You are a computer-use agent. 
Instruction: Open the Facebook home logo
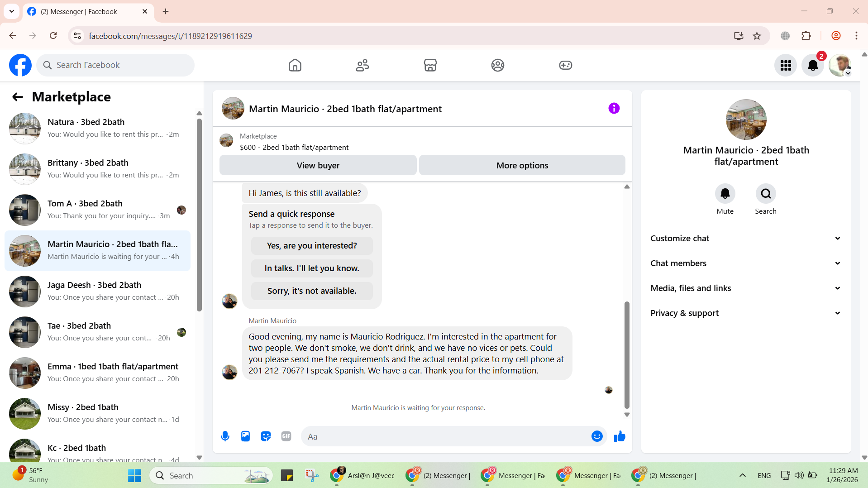pos(20,65)
